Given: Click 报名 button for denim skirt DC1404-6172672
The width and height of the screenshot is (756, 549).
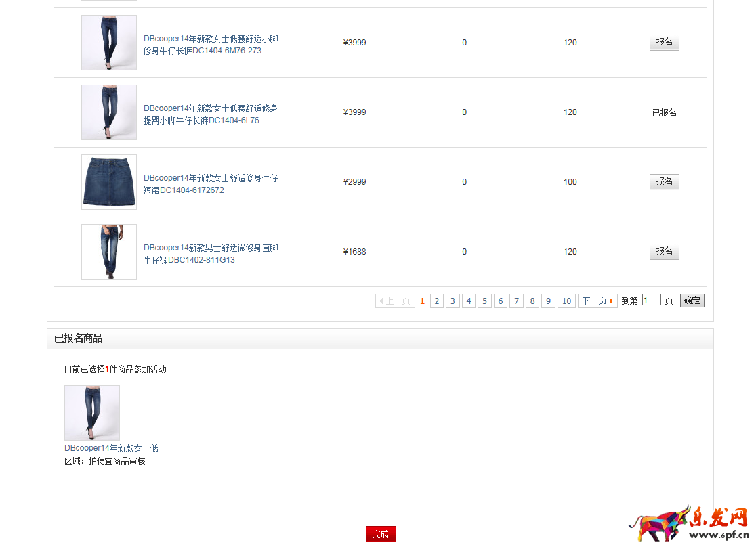Looking at the screenshot, I should tap(664, 182).
